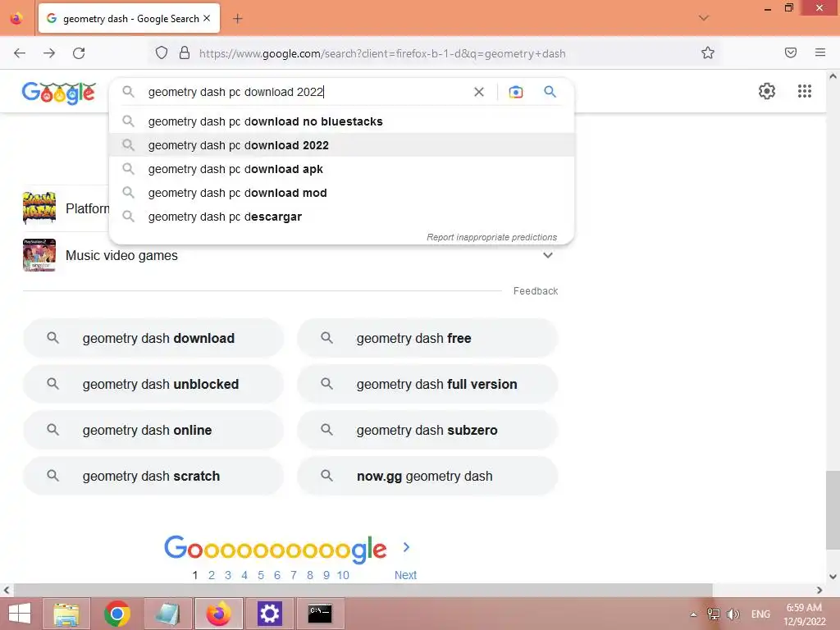Click the Next results link
Viewport: 840px width, 630px height.
tap(405, 575)
